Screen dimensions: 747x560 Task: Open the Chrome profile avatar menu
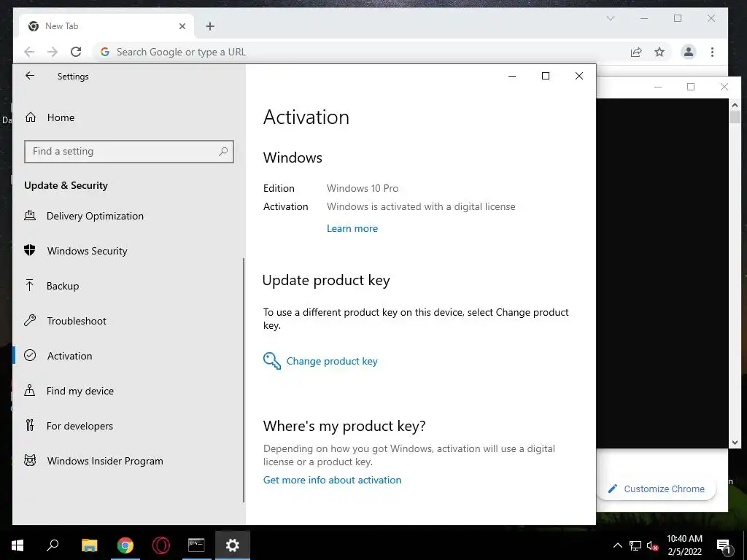689,52
